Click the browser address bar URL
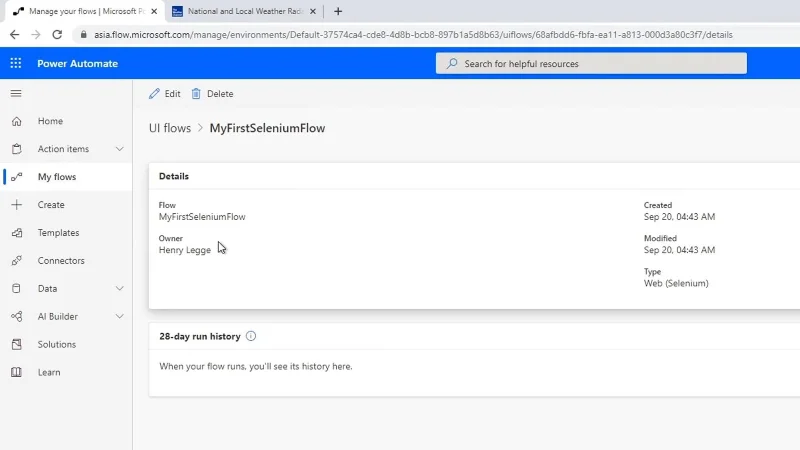This screenshot has width=800, height=450. (413, 35)
